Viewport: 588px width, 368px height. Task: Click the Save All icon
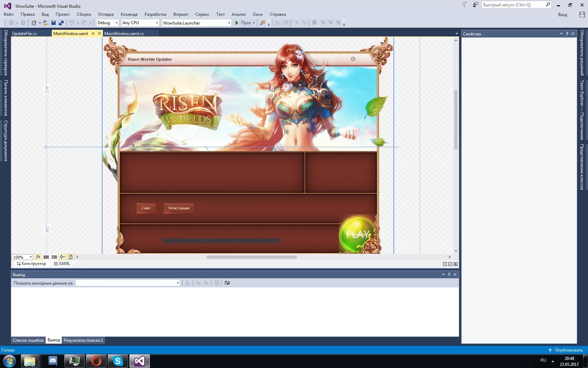(61, 23)
